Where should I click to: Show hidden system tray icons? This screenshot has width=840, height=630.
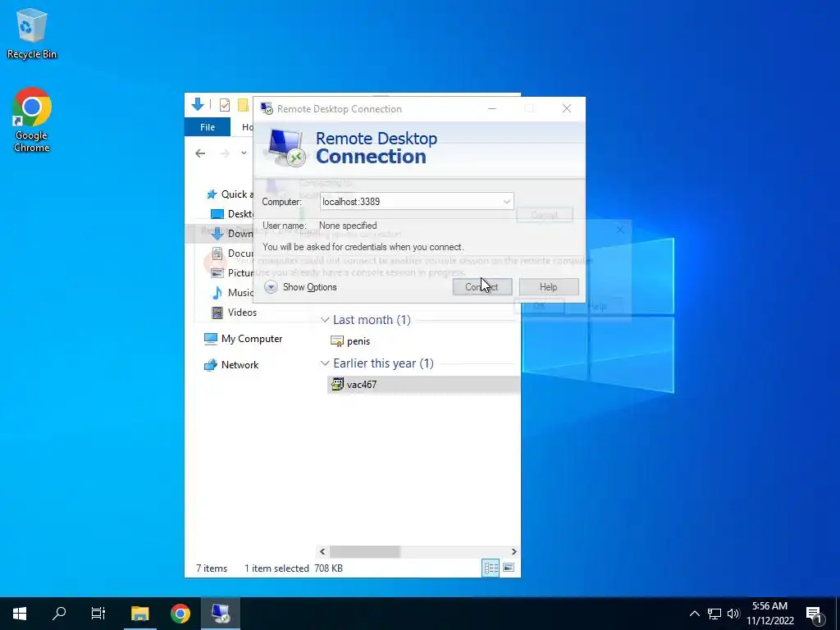tap(695, 614)
